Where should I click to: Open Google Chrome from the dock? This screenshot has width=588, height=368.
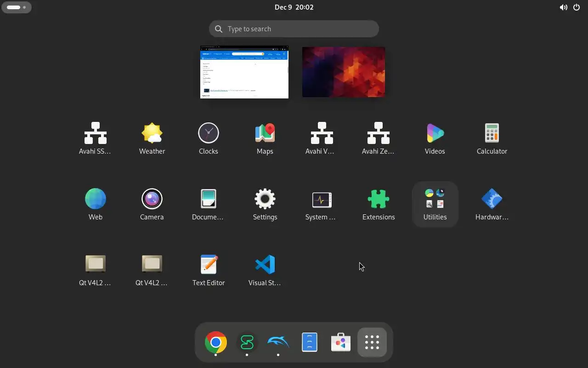click(x=216, y=342)
